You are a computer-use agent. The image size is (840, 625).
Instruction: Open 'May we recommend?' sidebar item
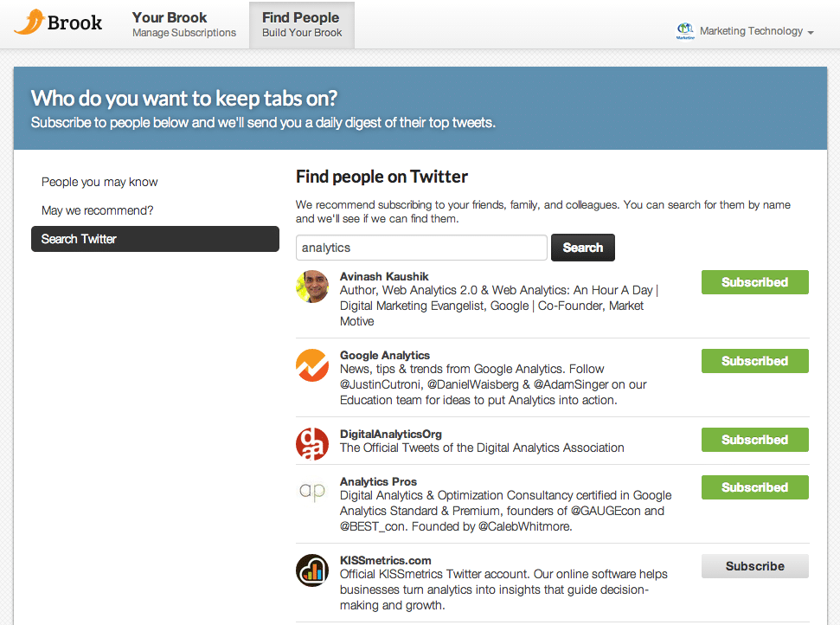(x=97, y=210)
